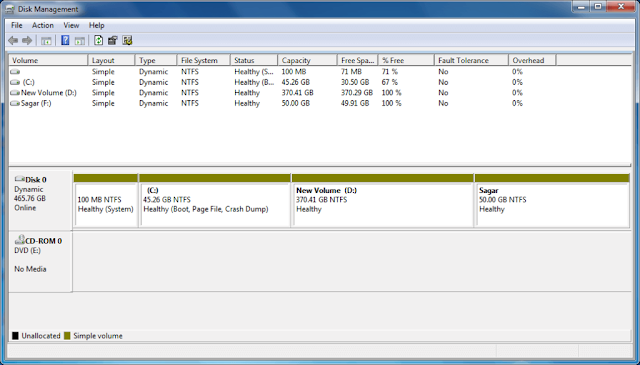Open the Action menu
The image size is (640, 365).
coord(43,25)
